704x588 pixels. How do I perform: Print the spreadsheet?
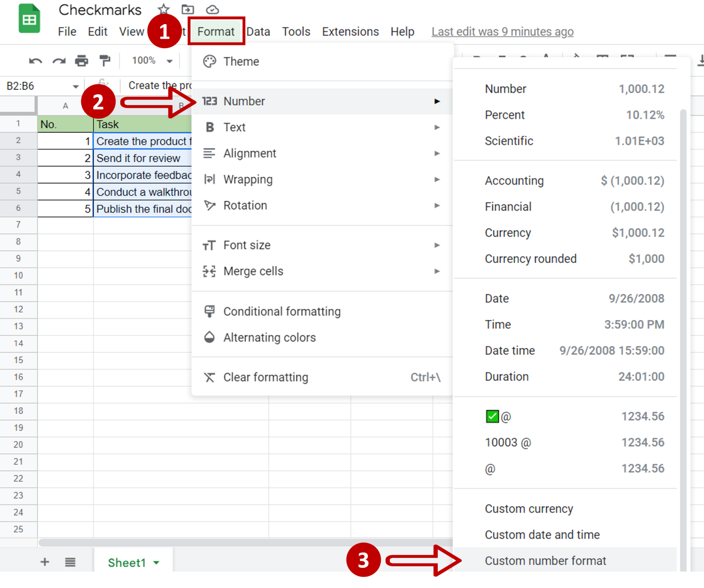(81, 61)
